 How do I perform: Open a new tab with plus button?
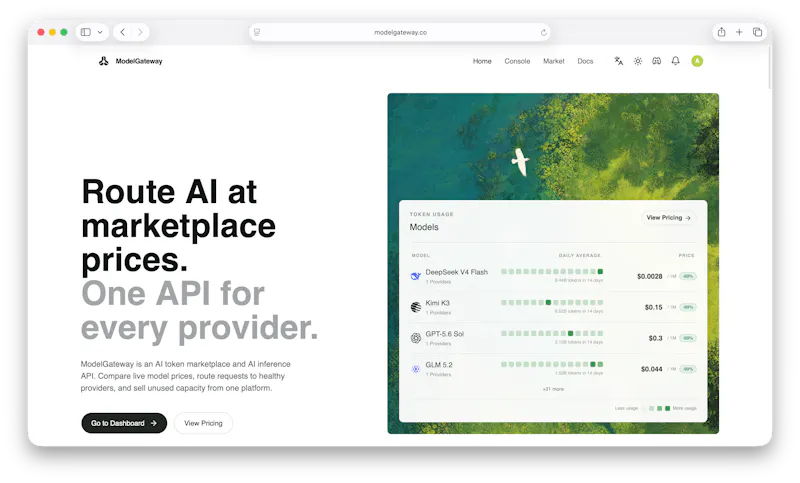(739, 32)
